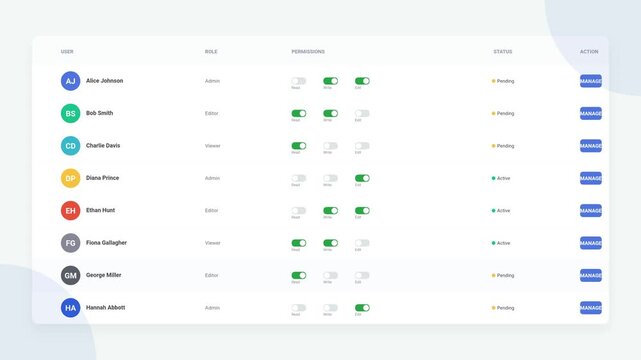Click Viewer role in Charlie Davis row
Screen dimensions: 641x360
[213, 146]
